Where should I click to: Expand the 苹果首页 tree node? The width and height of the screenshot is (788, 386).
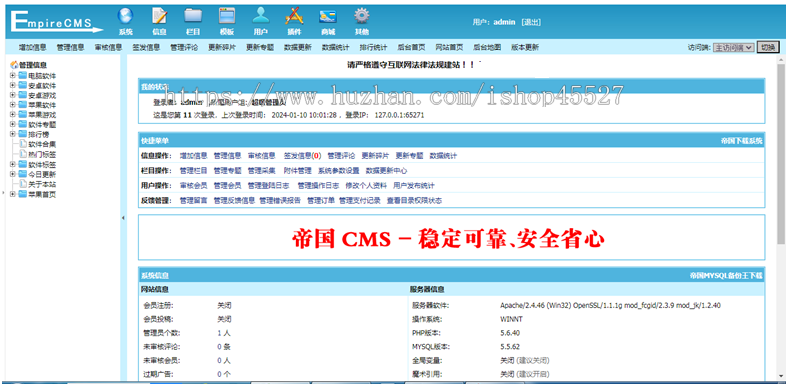click(x=13, y=194)
